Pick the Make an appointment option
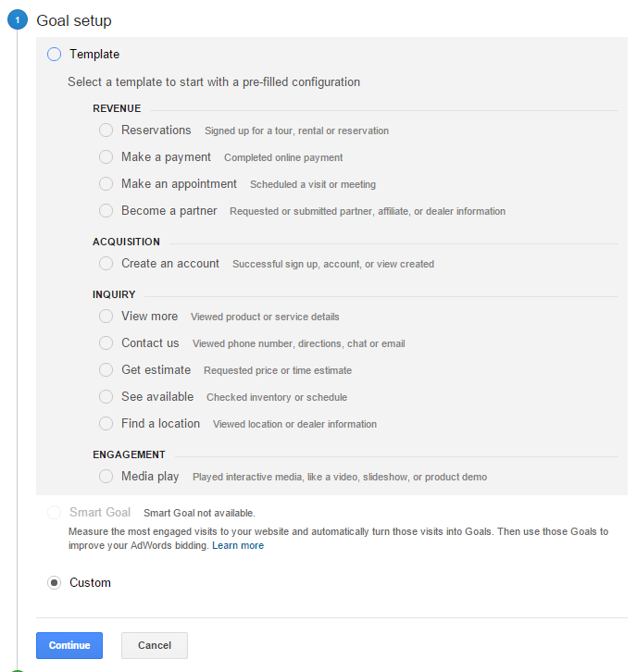The width and height of the screenshot is (637, 672). pyautogui.click(x=106, y=184)
